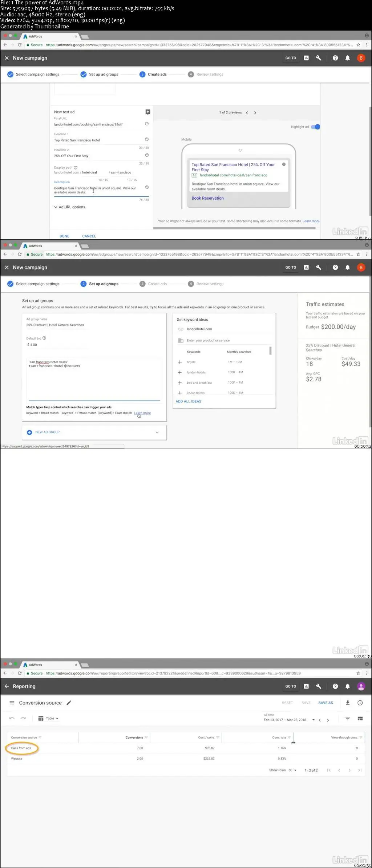Show the next ad preview with the right arrow
The image size is (372, 868).
pos(255,113)
